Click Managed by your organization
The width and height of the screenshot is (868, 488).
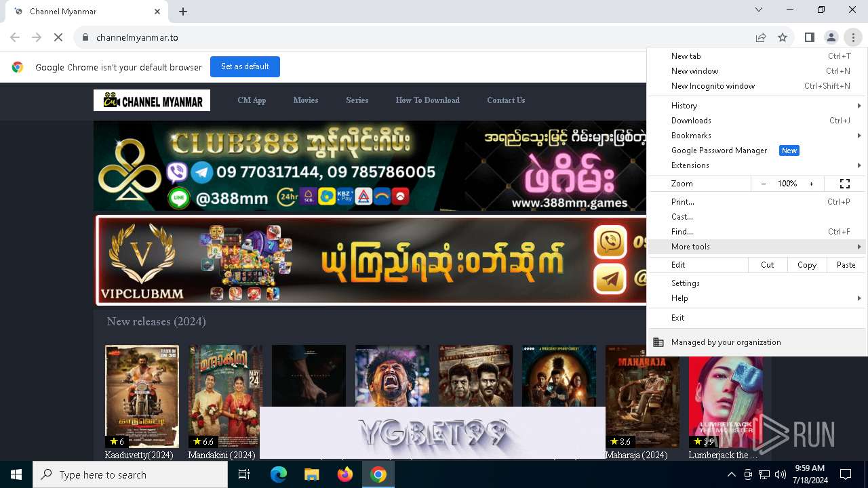757,342
